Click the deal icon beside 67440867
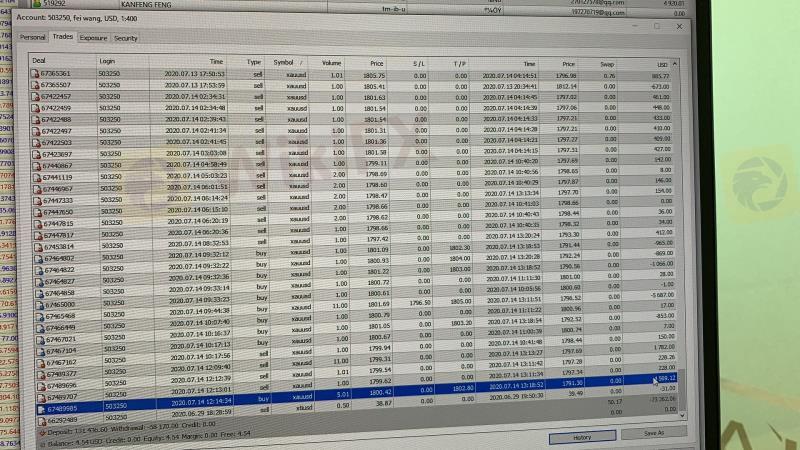Image resolution: width=800 pixels, height=450 pixels. (x=36, y=166)
